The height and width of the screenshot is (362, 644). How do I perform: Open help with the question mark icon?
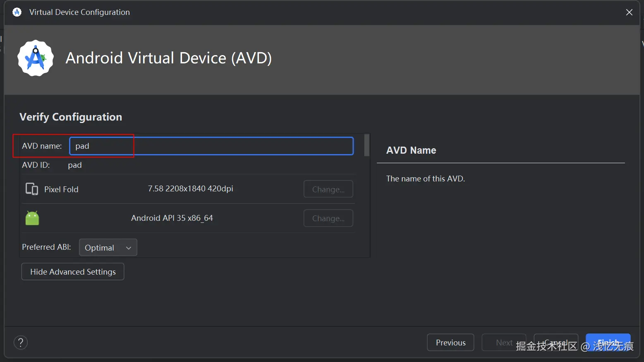click(x=21, y=343)
